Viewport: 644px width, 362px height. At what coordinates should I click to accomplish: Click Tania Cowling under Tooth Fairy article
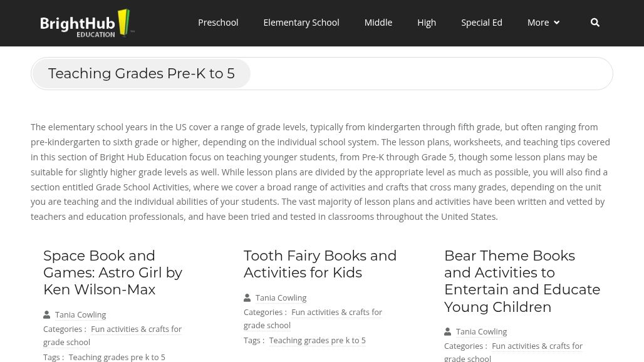click(281, 297)
